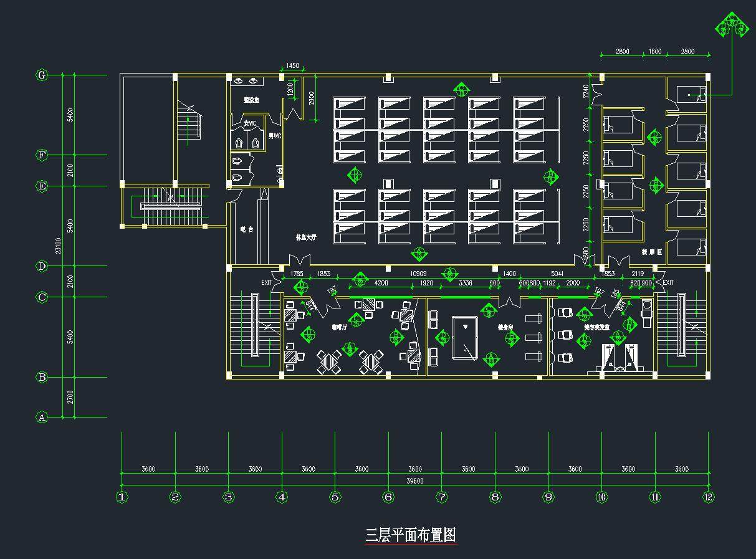Click the 休息大厅 room label
The width and height of the screenshot is (756, 559).
(307, 238)
